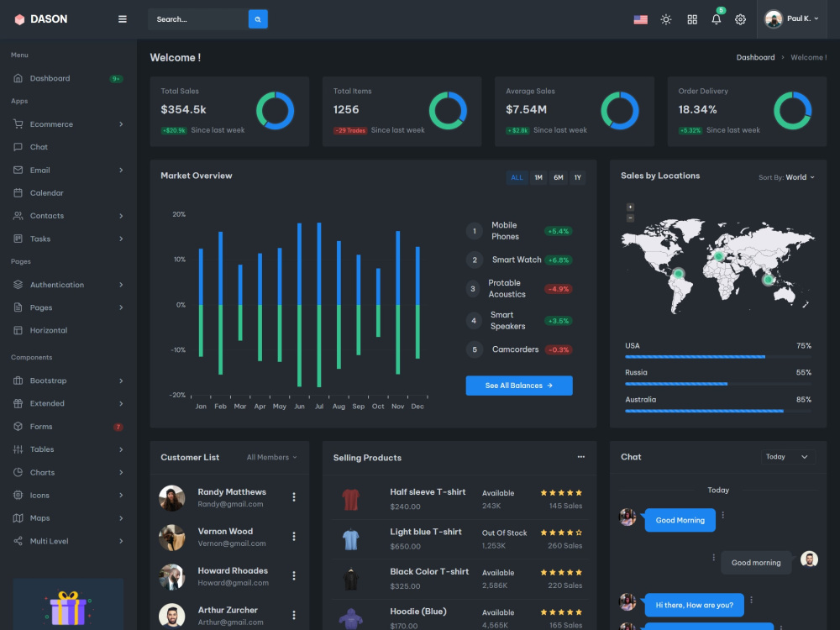Screen dimensions: 840x630
Task: Select the 1M range in Market Overview
Action: click(538, 177)
